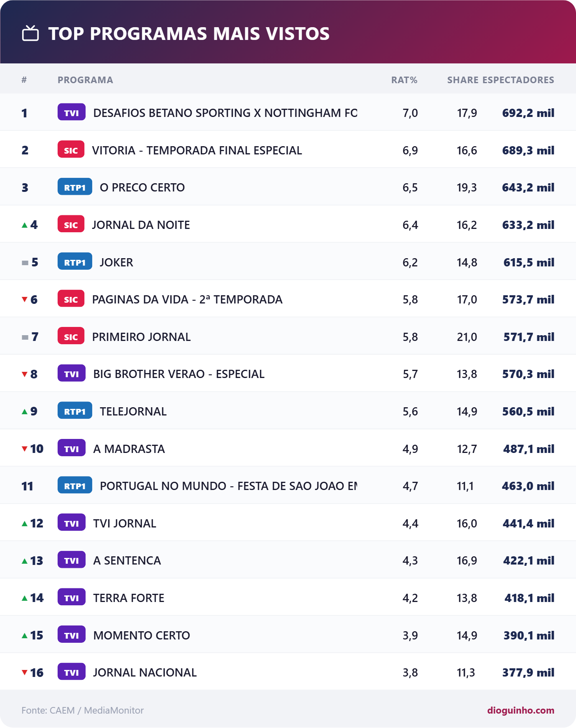Viewport: 576px width, 728px height.
Task: Click the SHARE column header
Action: 463,80
